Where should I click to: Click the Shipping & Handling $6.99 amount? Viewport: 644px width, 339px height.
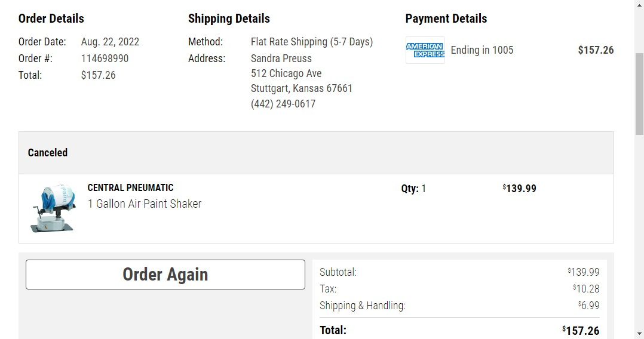[588, 306]
